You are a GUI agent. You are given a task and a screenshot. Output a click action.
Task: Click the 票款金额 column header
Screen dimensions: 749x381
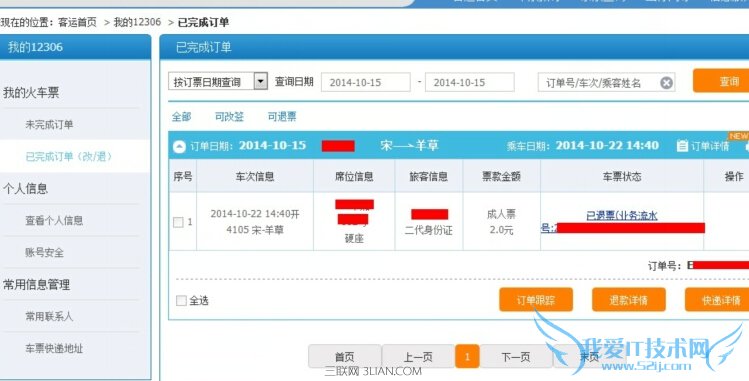501,177
